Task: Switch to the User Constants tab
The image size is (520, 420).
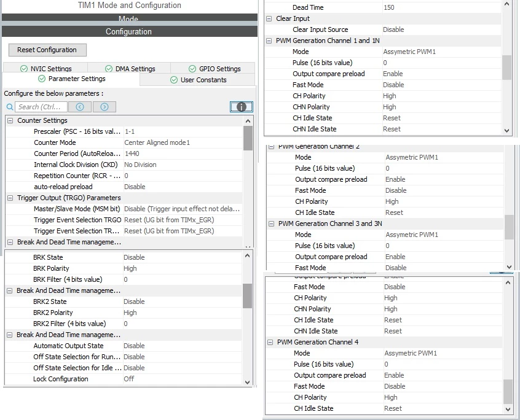Action: click(x=198, y=80)
